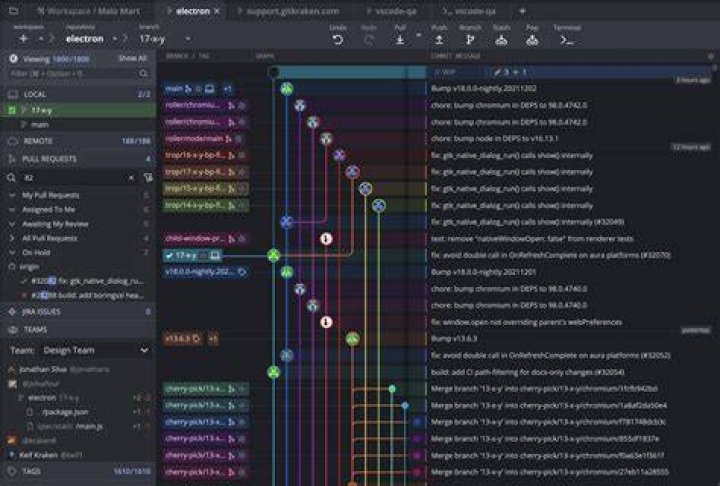This screenshot has height=486, width=720.
Task: Expand the REMOTE section
Action: pyautogui.click(x=78, y=141)
